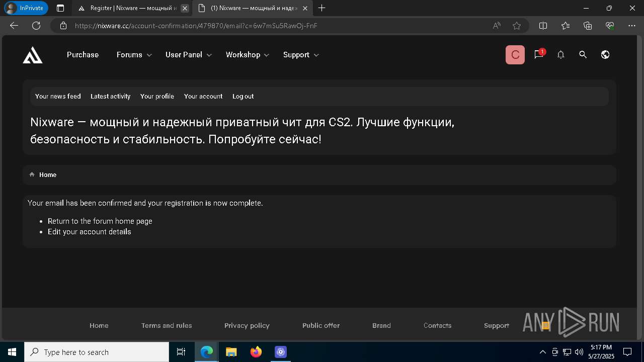Screen dimensions: 644x362
Task: Expand the Workshop dropdown chevron
Action: [x=267, y=55]
